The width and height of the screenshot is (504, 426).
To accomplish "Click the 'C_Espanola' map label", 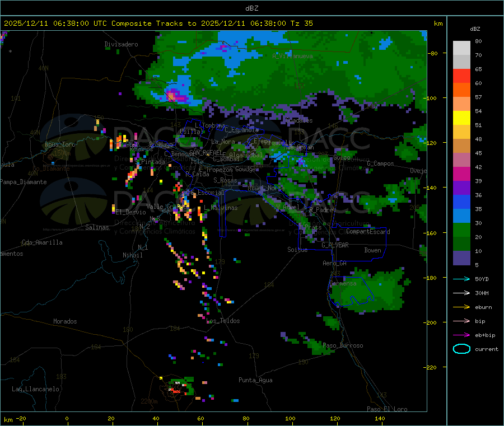I will [242, 130].
